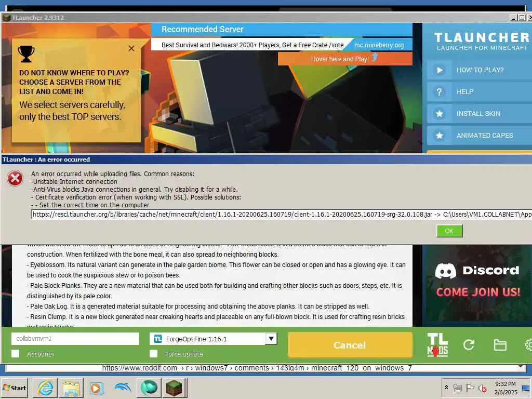532x399 pixels.
Task: Click the muted volume tray icon
Action: coord(482,388)
